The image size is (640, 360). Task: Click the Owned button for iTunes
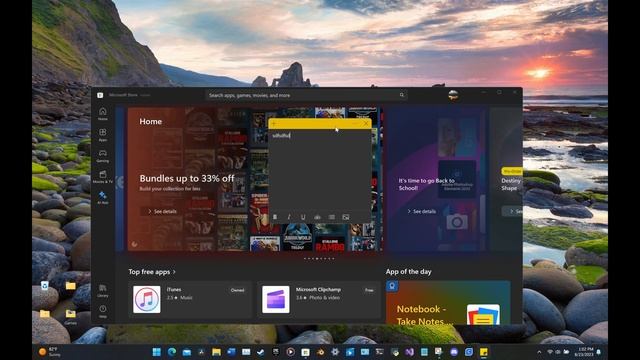[x=237, y=290]
